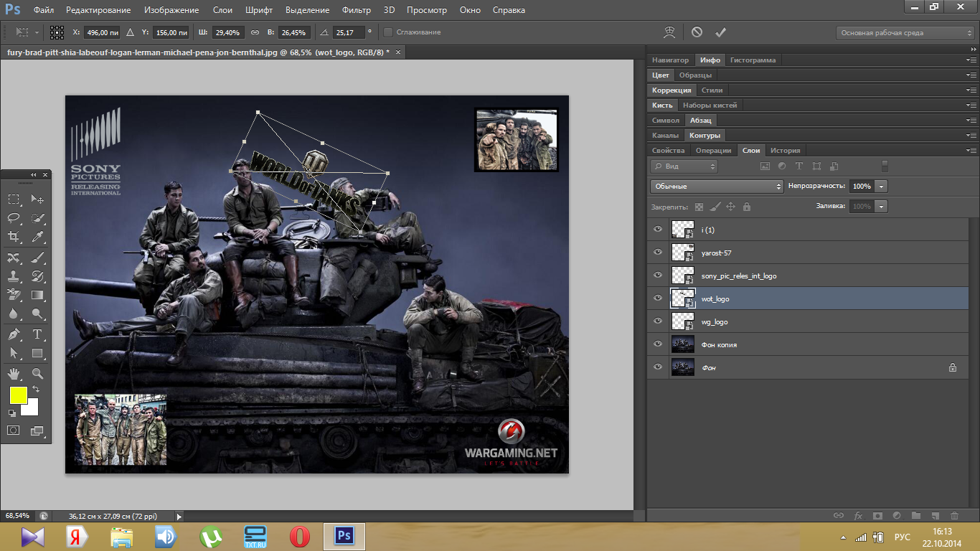980x551 pixels.
Task: Select the Crop tool
Action: coord(14,237)
